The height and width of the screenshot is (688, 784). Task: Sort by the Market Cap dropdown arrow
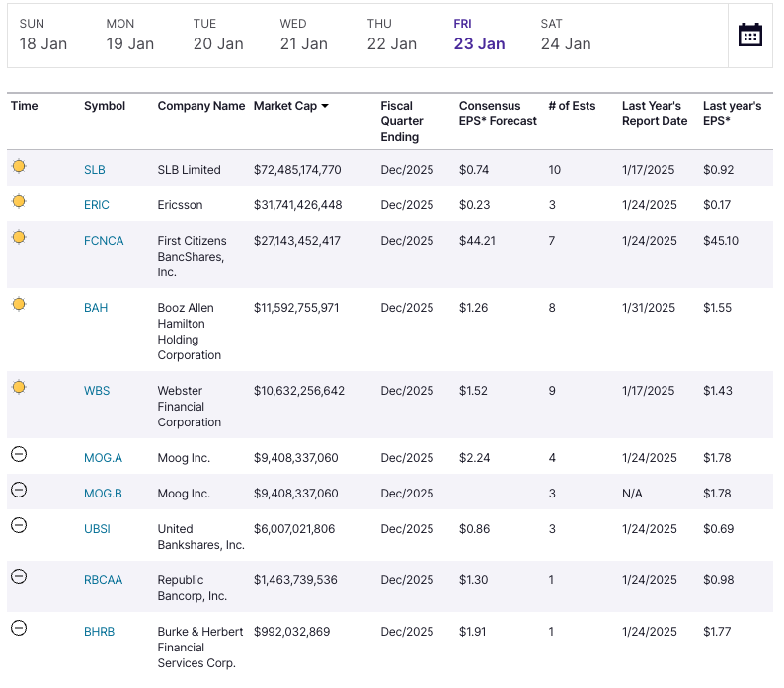coord(324,106)
